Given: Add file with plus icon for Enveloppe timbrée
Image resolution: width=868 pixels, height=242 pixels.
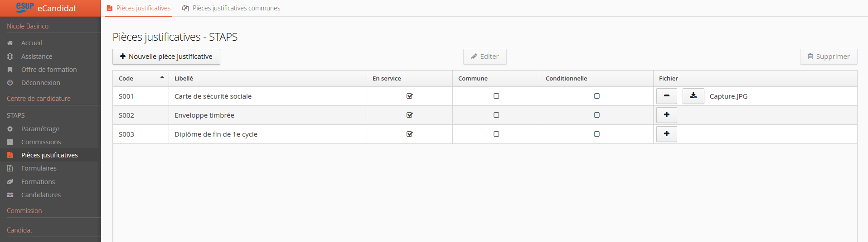Looking at the screenshot, I should point(666,115).
